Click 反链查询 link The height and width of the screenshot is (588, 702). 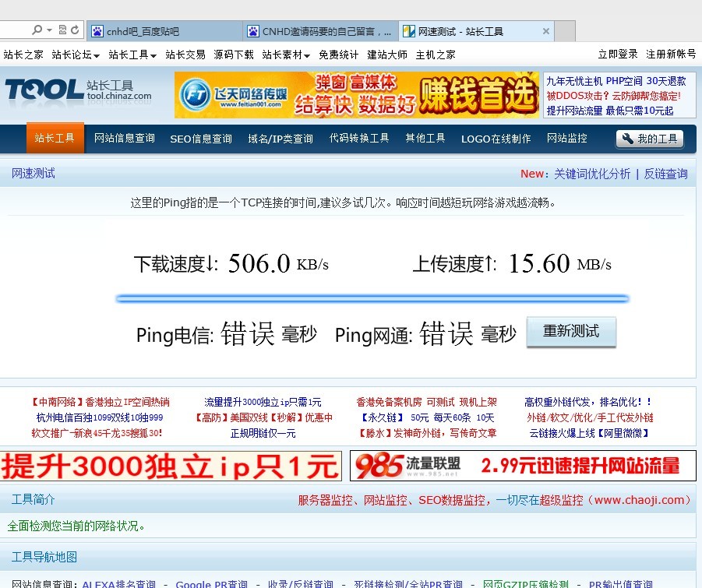(665, 174)
